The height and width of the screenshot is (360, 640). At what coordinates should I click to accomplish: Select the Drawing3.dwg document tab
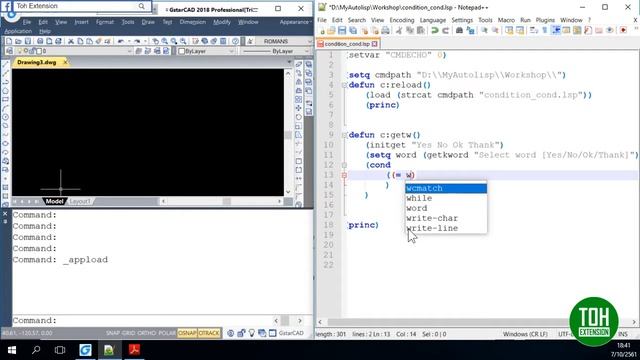37,62
